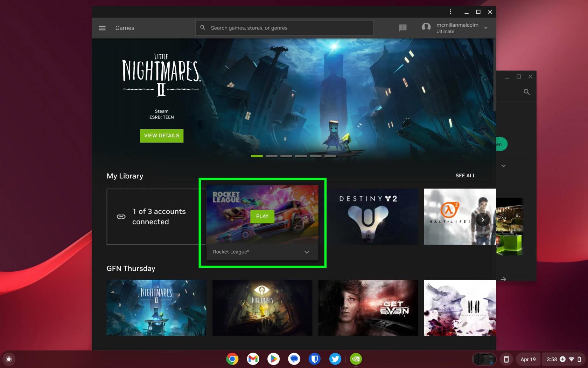
Task: Select the second hero carousel indicator
Action: 272,156
